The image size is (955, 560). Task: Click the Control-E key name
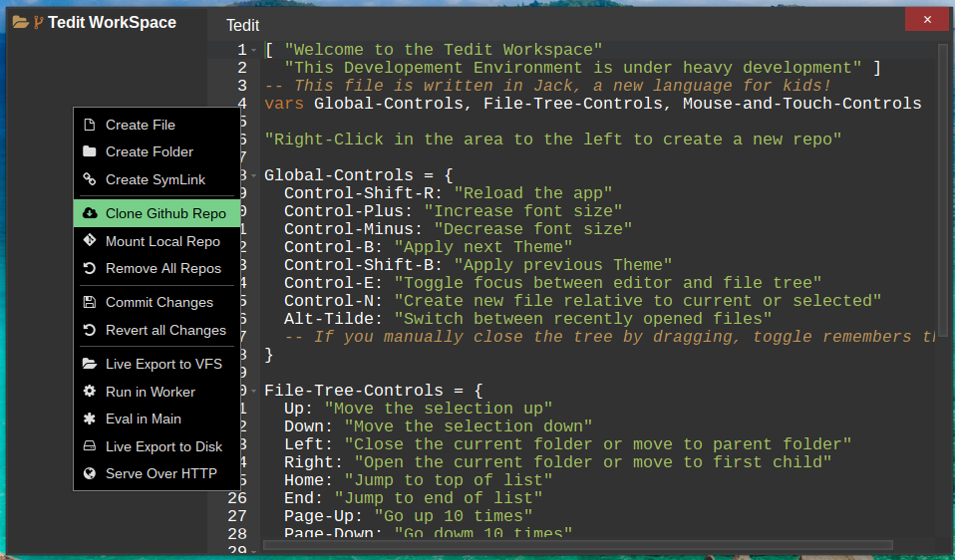pyautogui.click(x=328, y=283)
